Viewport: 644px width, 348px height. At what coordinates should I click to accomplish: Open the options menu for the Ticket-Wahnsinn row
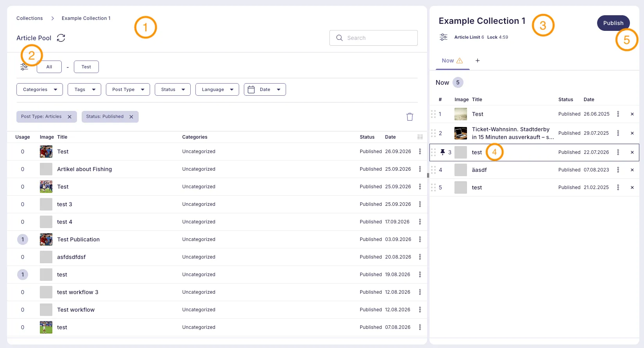tap(618, 133)
